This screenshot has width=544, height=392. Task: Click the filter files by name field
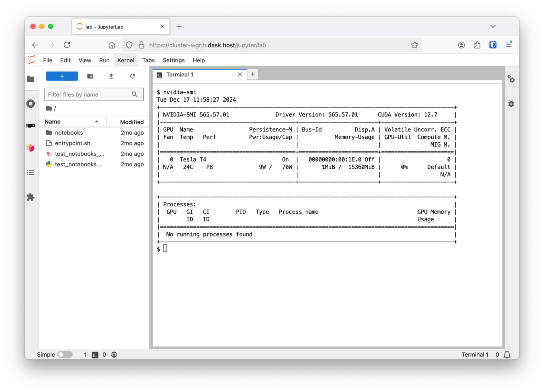coord(89,94)
